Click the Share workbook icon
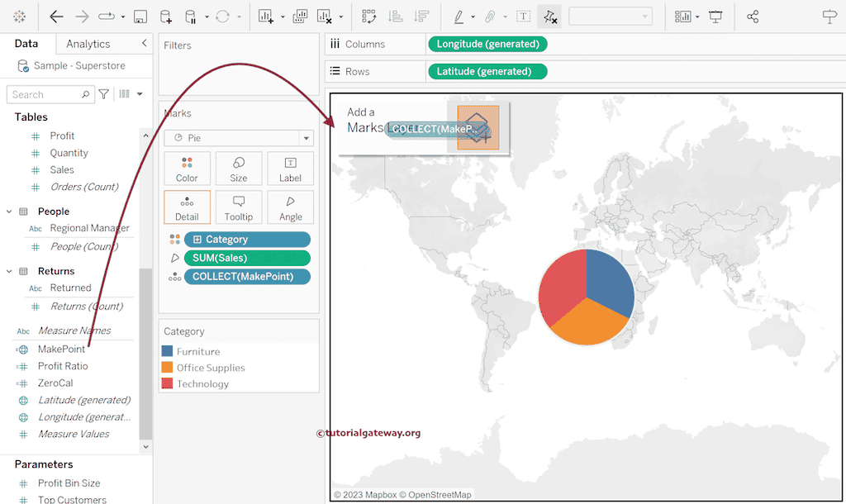This screenshot has height=504, width=846. [x=753, y=17]
